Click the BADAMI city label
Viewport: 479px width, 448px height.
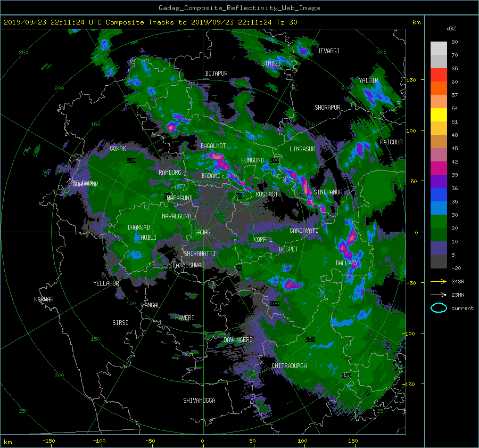tap(211, 176)
